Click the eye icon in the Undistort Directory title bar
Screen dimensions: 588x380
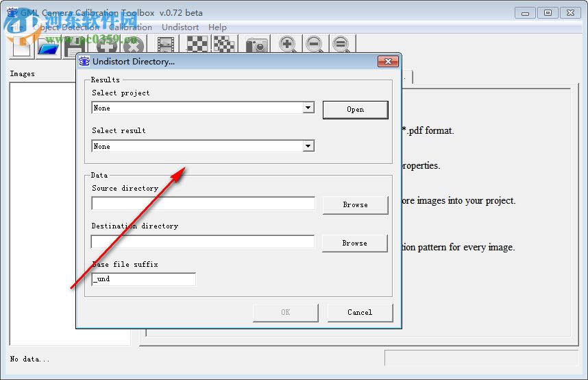84,61
